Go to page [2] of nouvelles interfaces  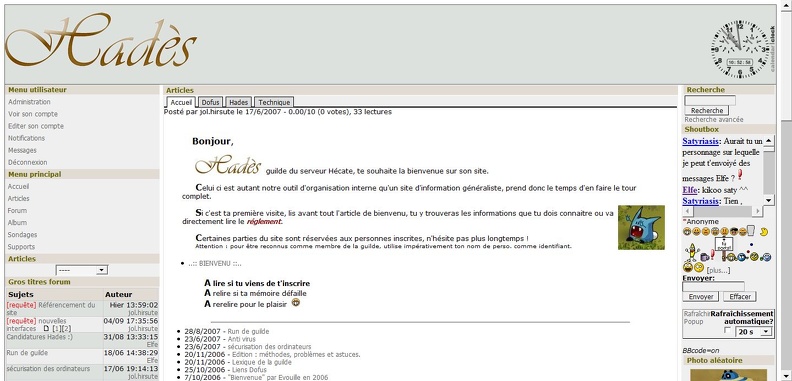click(67, 328)
